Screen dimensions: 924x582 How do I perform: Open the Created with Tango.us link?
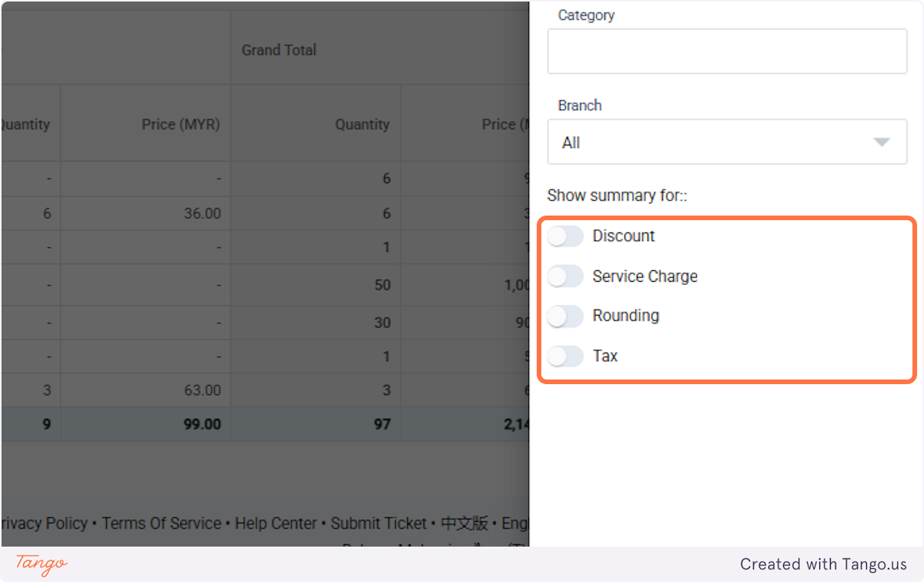coord(824,564)
